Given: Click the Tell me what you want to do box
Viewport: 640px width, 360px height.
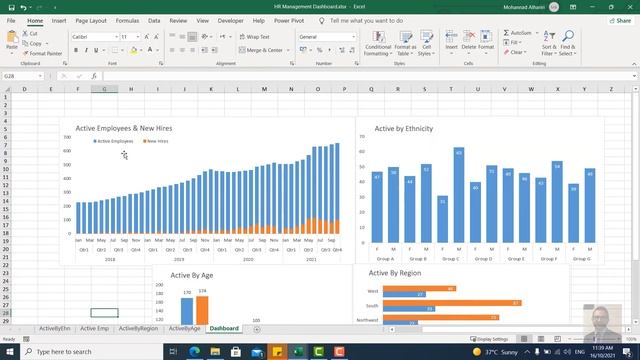Looking at the screenshot, I should point(366,20).
